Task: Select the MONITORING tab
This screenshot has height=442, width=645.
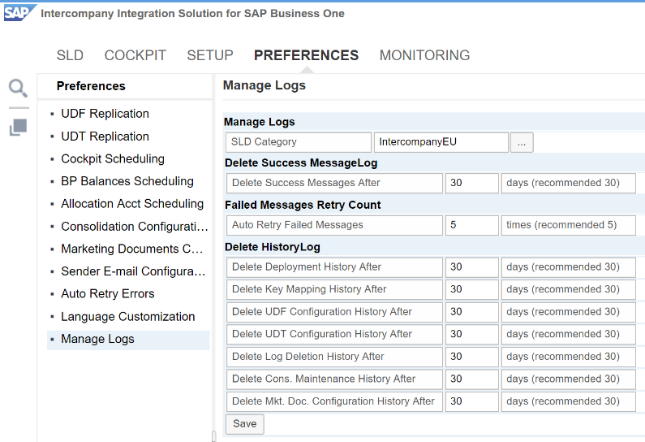Action: [424, 55]
